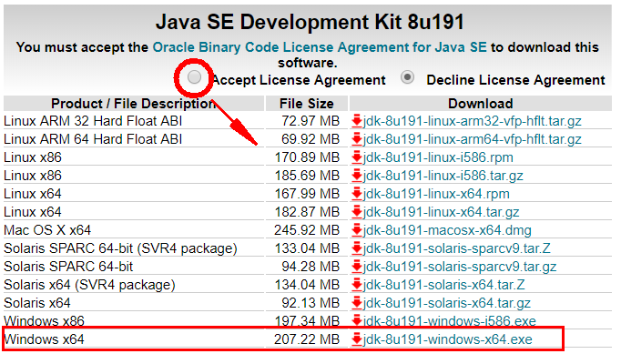Download jdk-8u191-solaris-sparcv9.tar.gz file link

460,267
